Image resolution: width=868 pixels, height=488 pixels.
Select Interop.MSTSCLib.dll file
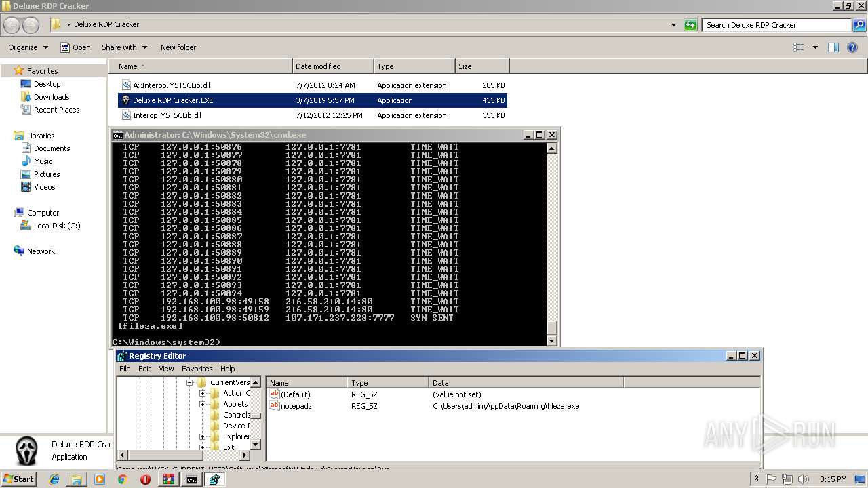coord(313,115)
